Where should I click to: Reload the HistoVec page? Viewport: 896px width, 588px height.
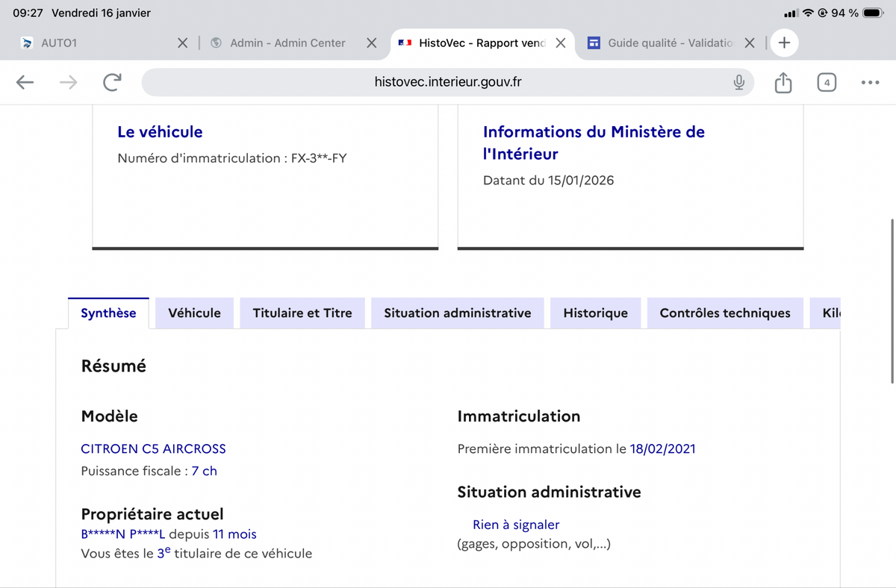pos(112,82)
